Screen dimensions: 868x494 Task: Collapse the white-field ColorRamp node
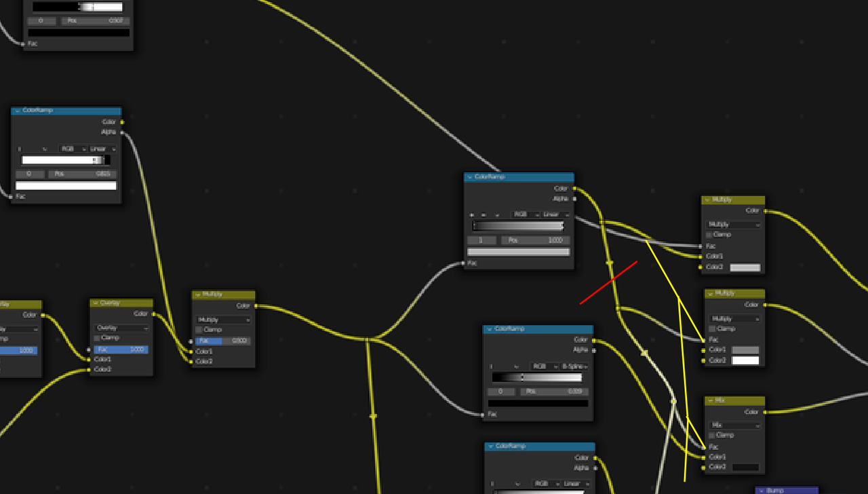18,111
